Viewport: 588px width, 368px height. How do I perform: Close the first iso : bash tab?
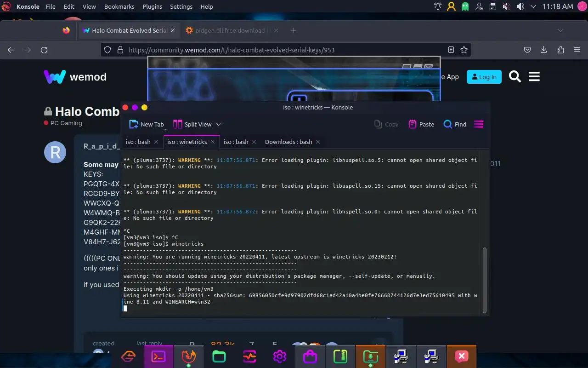coord(156,142)
